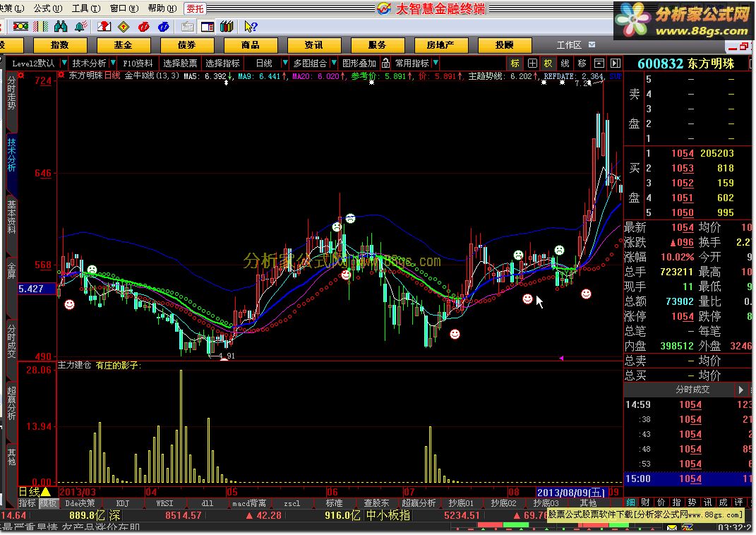The width and height of the screenshot is (756, 535).
Task: Click the 委托 trade button
Action: 196,8
